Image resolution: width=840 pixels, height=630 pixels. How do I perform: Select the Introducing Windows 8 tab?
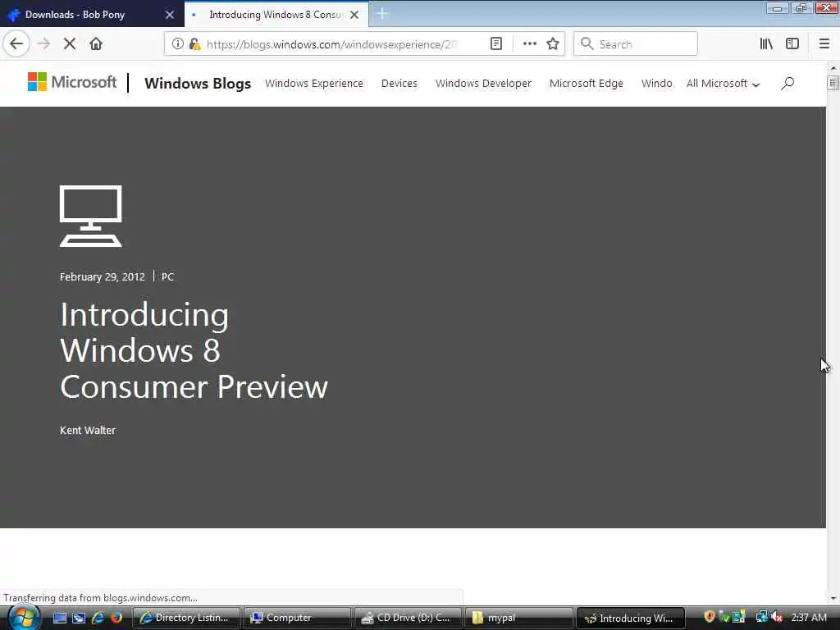tap(276, 15)
